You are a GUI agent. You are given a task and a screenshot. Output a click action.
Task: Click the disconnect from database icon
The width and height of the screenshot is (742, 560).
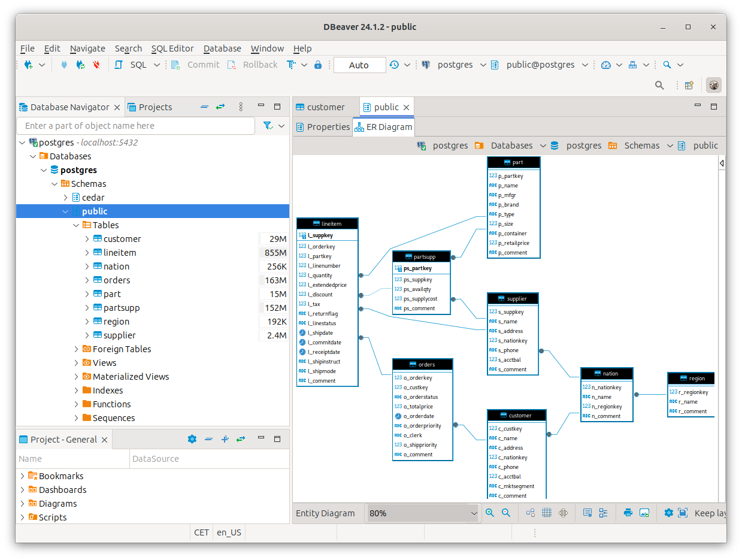(96, 64)
